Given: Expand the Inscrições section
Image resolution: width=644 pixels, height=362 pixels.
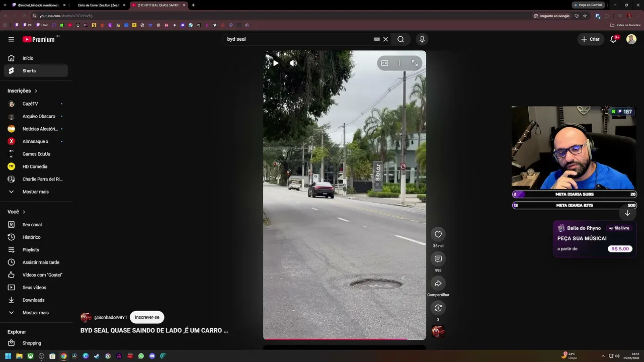Looking at the screenshot, I should click(x=23, y=91).
